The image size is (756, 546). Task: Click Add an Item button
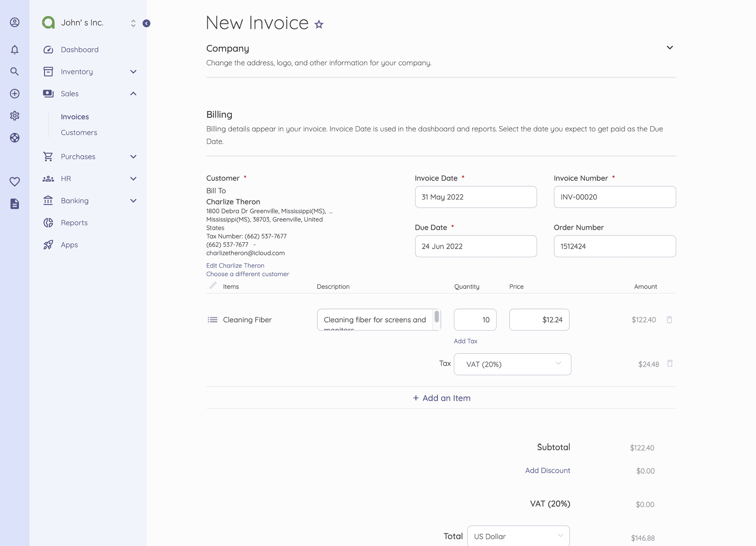click(x=441, y=398)
